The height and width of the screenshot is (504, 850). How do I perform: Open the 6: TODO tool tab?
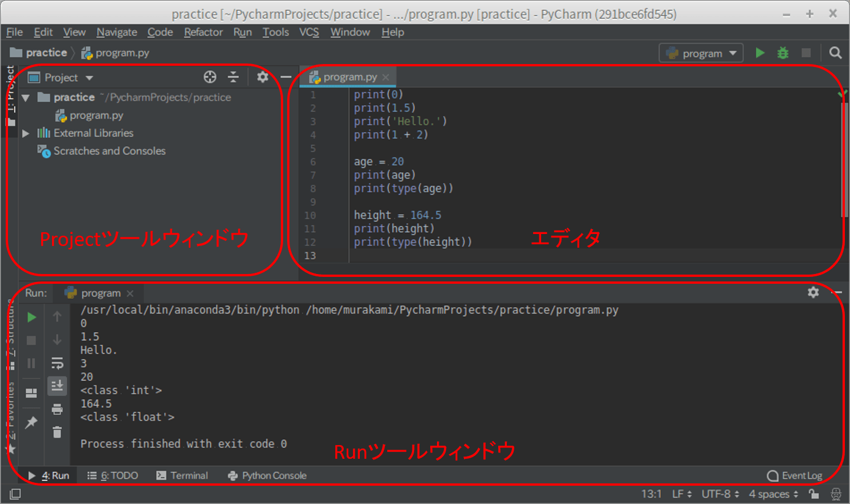pos(113,475)
